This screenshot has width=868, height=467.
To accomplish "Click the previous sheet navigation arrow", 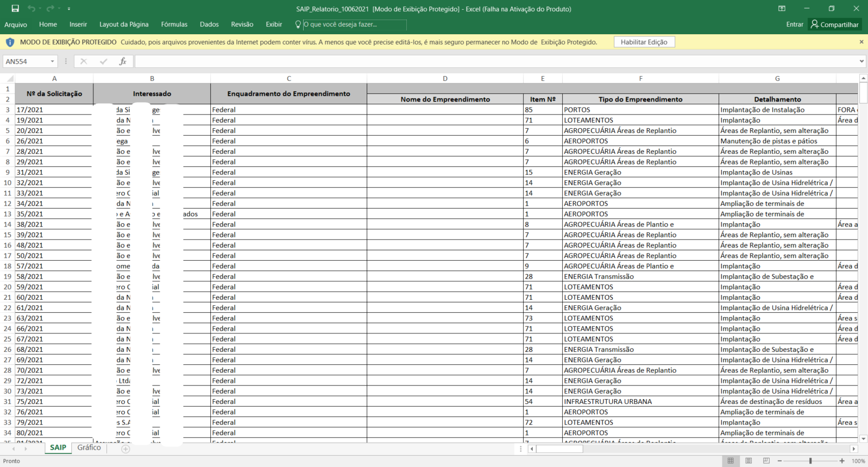I will coord(13,449).
